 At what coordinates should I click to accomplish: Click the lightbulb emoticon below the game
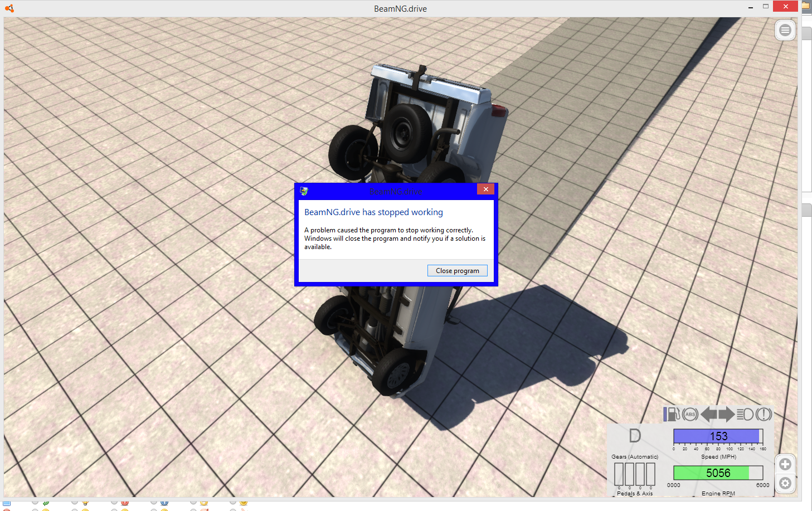click(x=85, y=502)
